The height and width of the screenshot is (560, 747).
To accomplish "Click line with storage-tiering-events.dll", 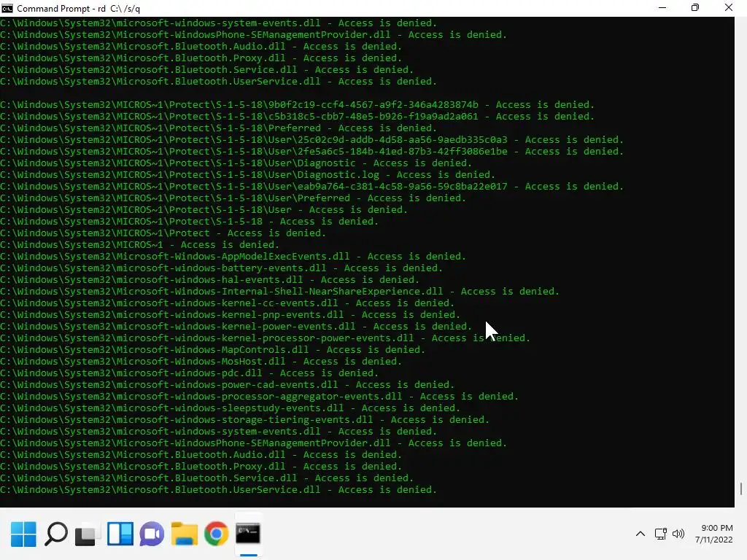I will tap(245, 419).
